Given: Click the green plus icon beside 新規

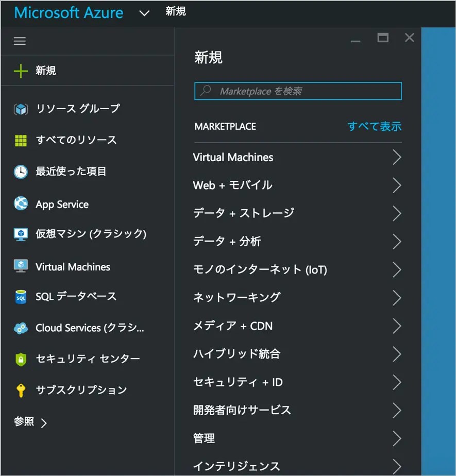Looking at the screenshot, I should coord(21,71).
